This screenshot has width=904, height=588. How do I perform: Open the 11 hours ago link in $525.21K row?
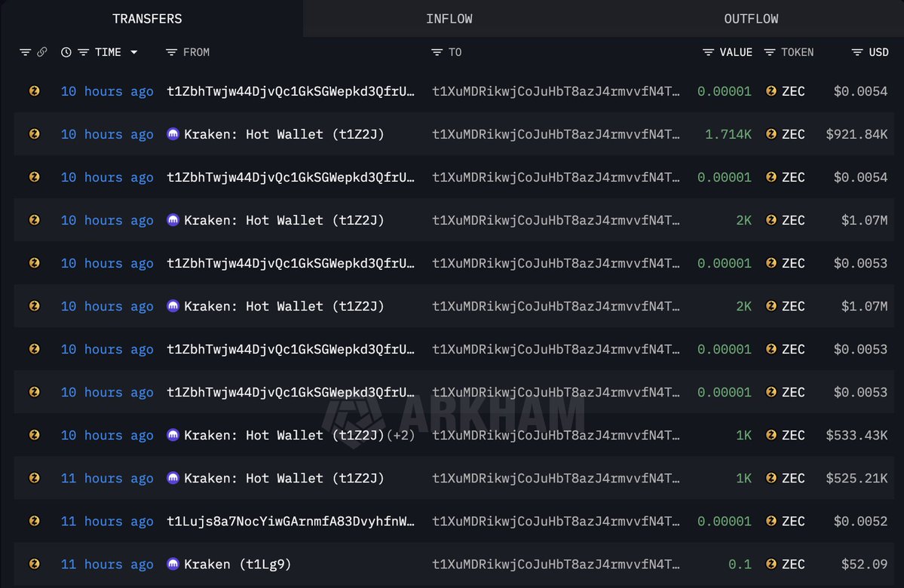(x=107, y=478)
